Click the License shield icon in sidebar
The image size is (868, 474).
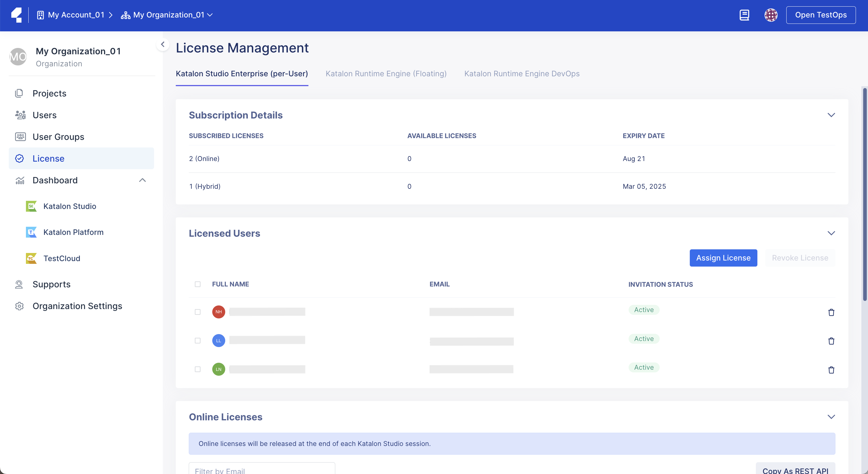(20, 158)
